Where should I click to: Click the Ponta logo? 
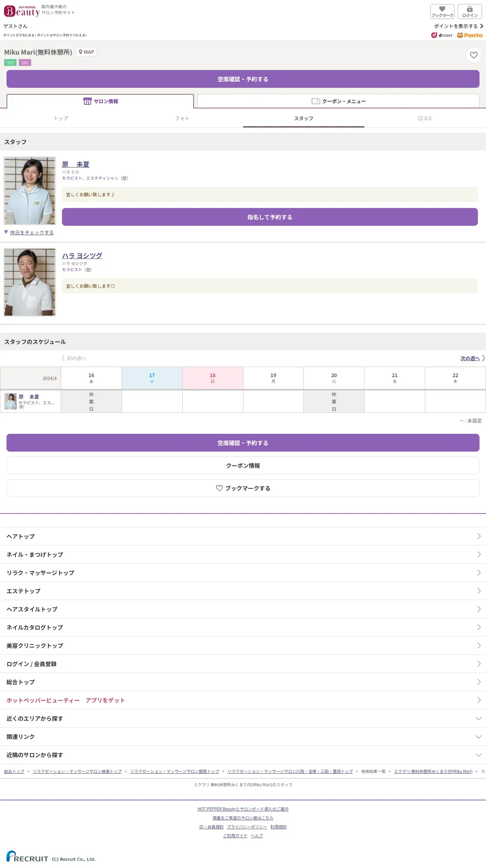(470, 35)
